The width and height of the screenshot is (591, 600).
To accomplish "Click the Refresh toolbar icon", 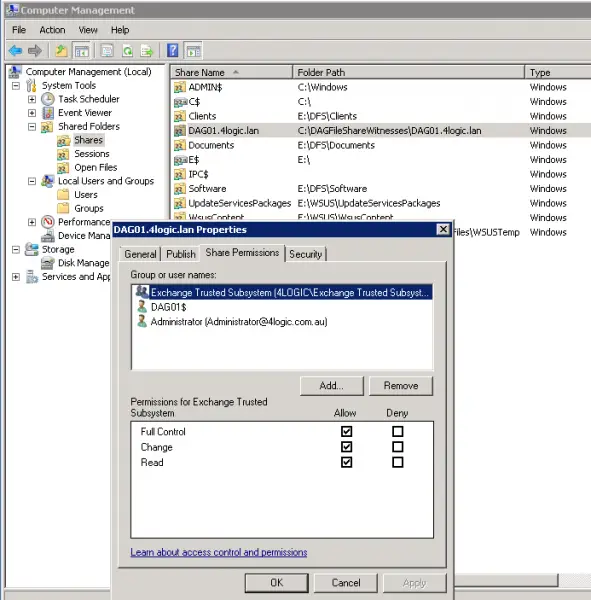I will tap(127, 51).
